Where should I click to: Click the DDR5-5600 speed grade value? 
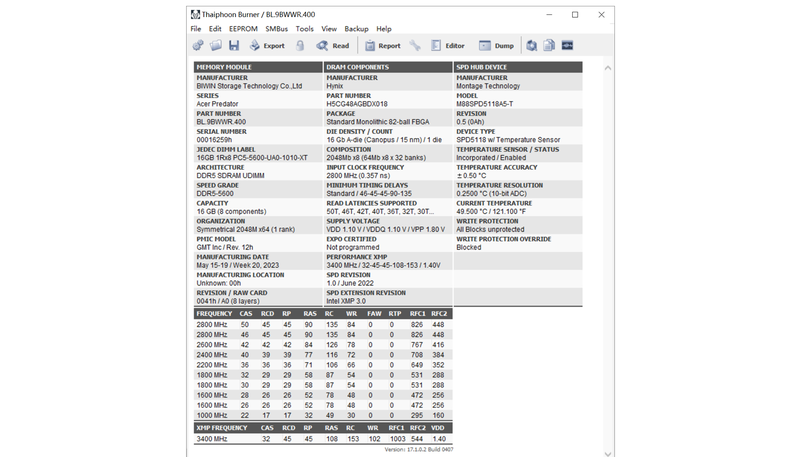215,194
